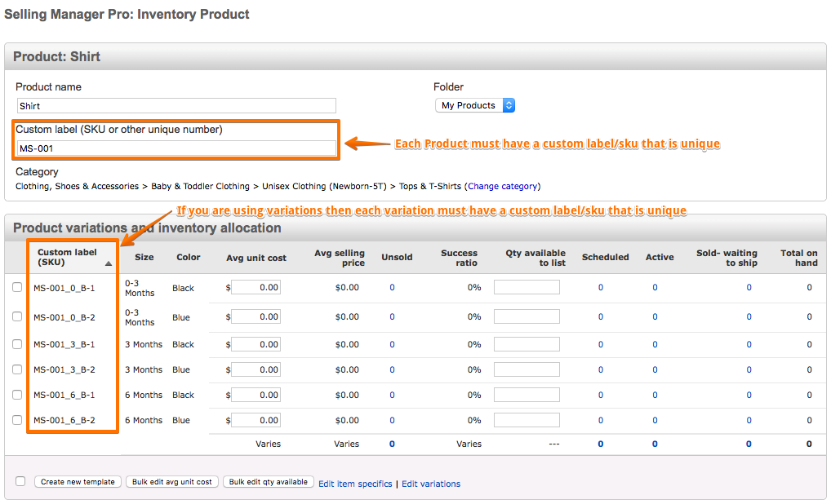Open Scheduled count for MS-001_0_B-2
This screenshot has height=504, width=831.
pyautogui.click(x=601, y=316)
